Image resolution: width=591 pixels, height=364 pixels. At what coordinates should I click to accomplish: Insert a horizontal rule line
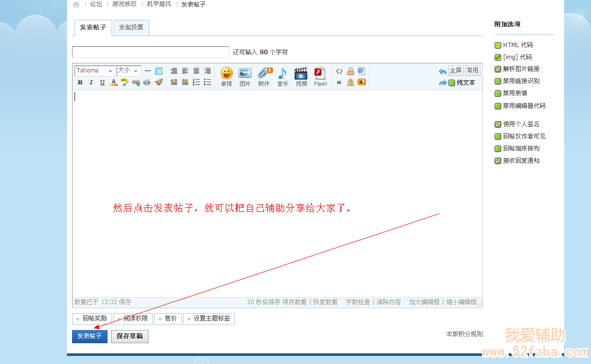(x=148, y=71)
